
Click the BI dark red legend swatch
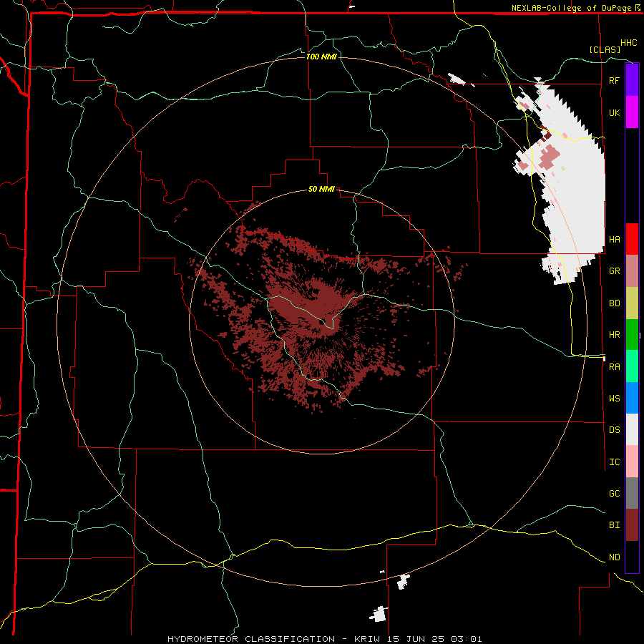coord(632,525)
